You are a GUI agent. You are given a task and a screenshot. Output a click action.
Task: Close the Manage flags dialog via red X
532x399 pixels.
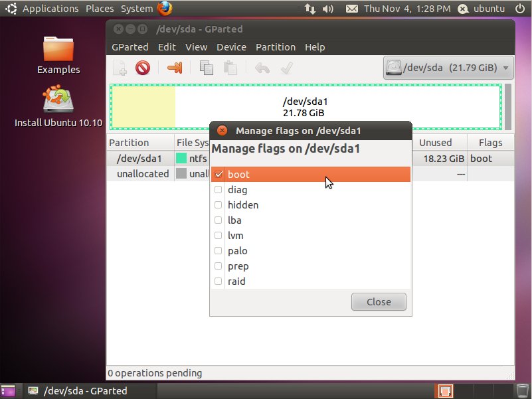pos(222,131)
